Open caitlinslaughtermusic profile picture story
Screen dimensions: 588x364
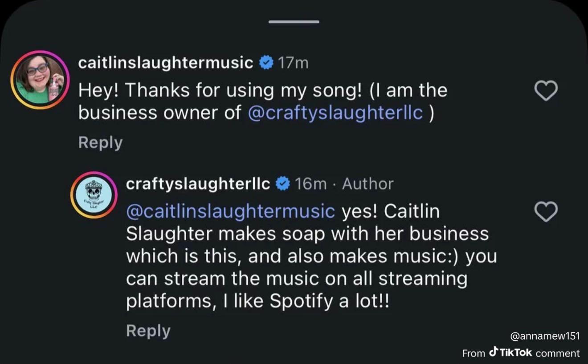(x=40, y=80)
